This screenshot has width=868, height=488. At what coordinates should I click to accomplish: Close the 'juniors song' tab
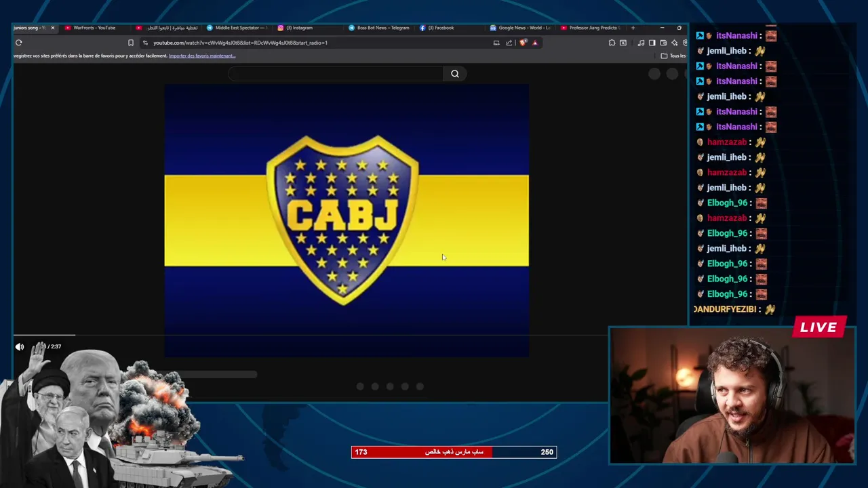tap(52, 28)
